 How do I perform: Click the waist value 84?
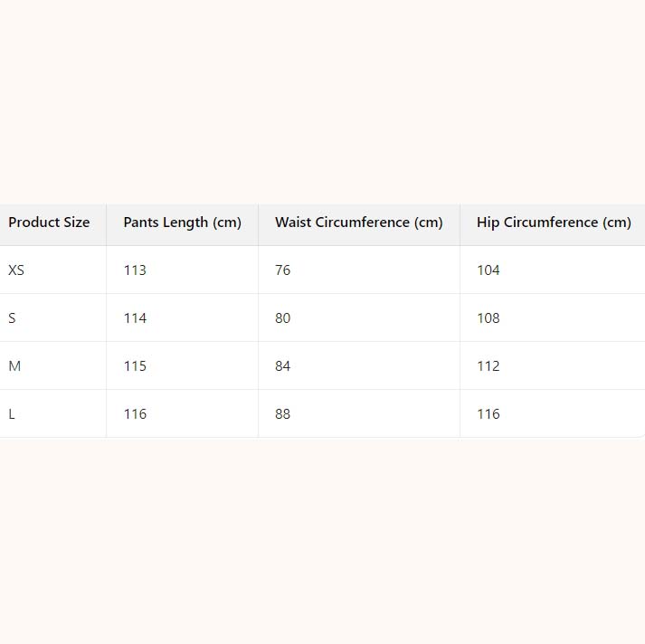pyautogui.click(x=282, y=366)
